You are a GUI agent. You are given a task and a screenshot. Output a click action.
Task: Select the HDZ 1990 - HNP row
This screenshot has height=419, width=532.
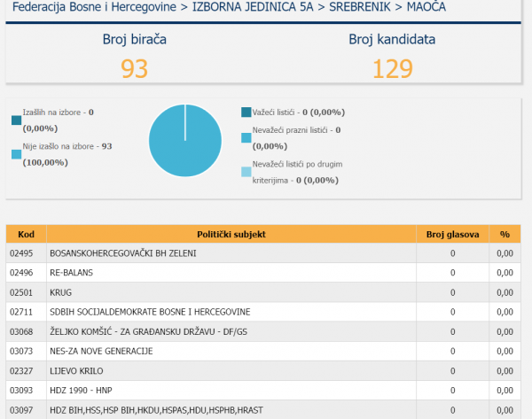[x=263, y=390]
